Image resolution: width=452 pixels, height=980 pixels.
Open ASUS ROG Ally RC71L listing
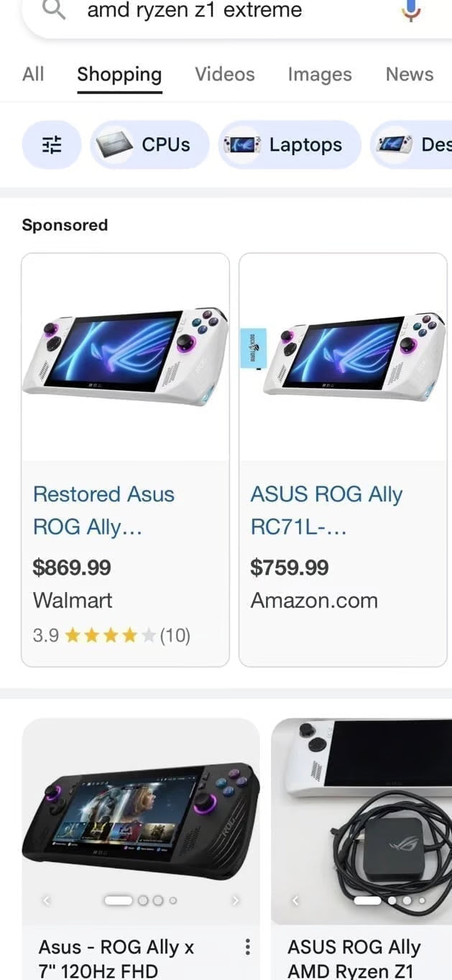click(x=326, y=511)
